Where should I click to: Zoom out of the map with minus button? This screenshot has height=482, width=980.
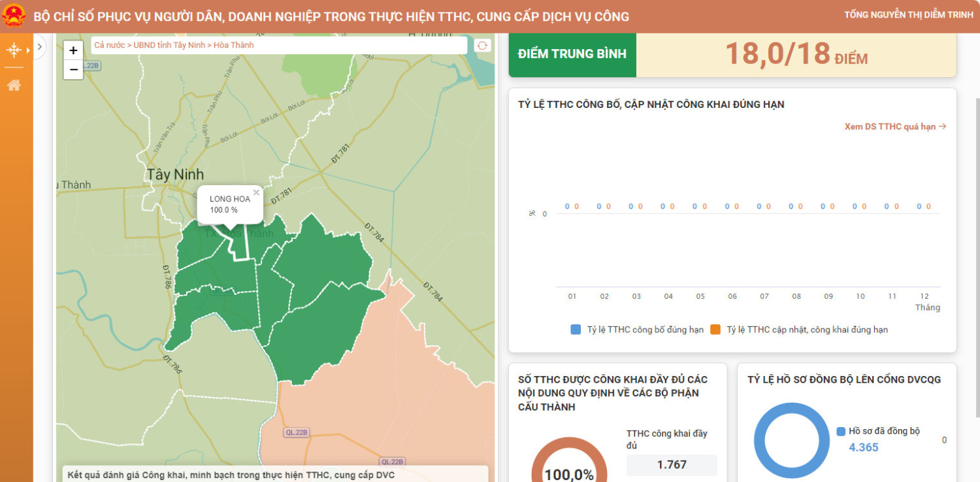pyautogui.click(x=73, y=69)
